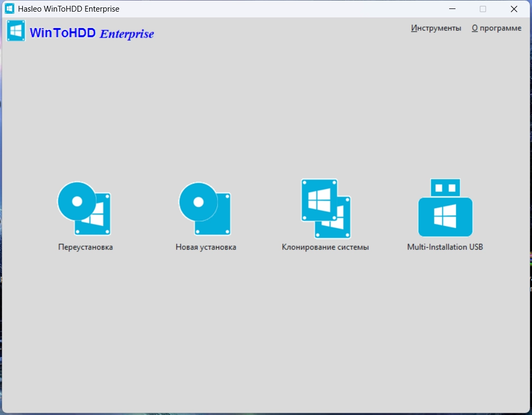The width and height of the screenshot is (532, 415).
Task: Click the Клонирование системы label
Action: tap(325, 247)
